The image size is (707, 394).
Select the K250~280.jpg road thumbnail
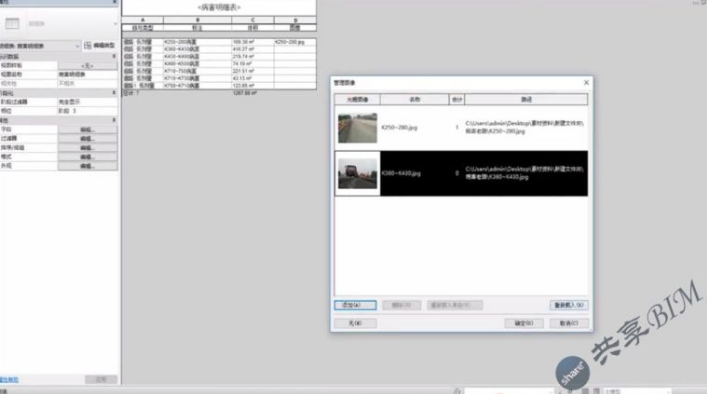pyautogui.click(x=358, y=128)
